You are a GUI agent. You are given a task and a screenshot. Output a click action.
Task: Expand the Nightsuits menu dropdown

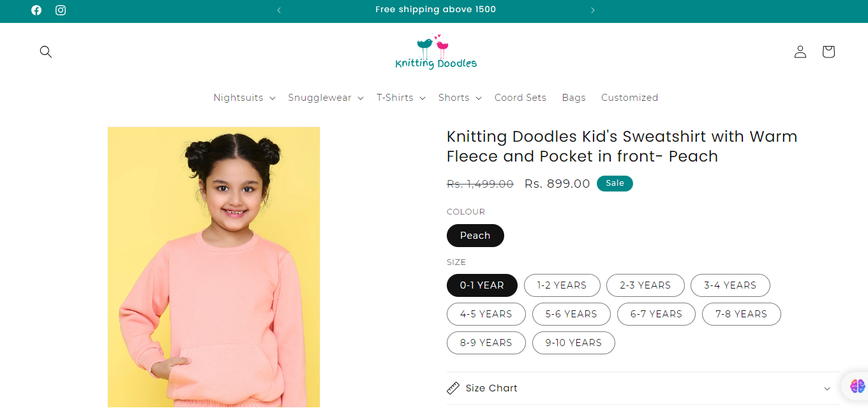point(244,98)
